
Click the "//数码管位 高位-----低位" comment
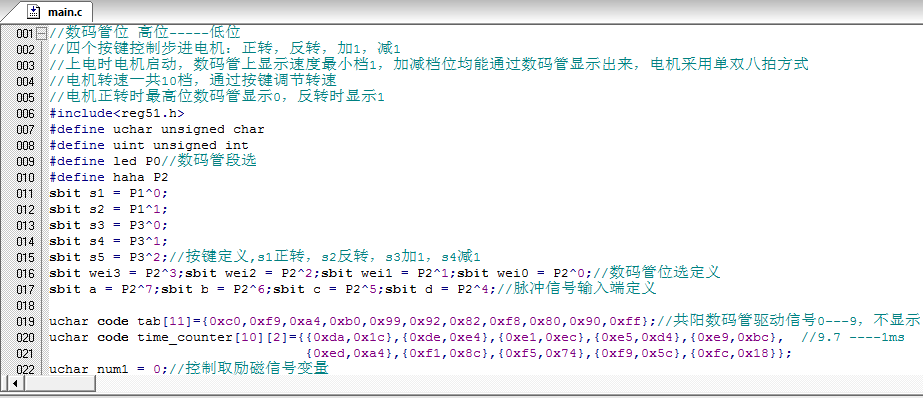pos(145,32)
